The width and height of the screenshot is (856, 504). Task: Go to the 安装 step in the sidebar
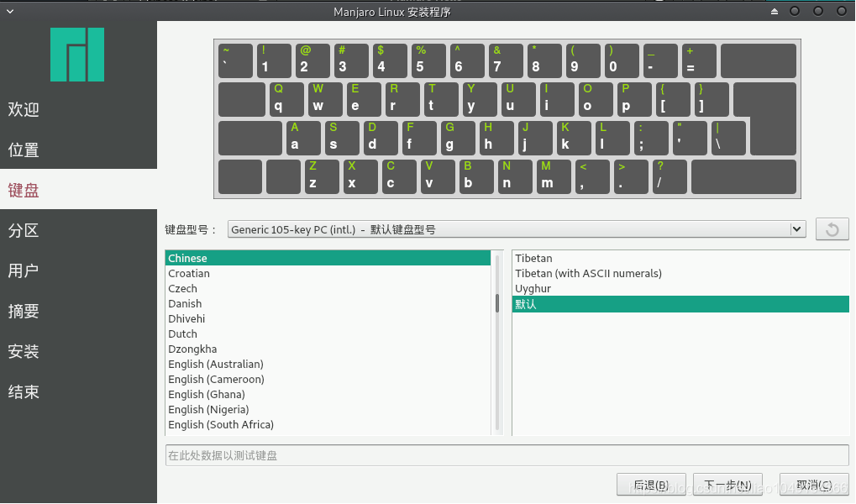tap(78, 351)
